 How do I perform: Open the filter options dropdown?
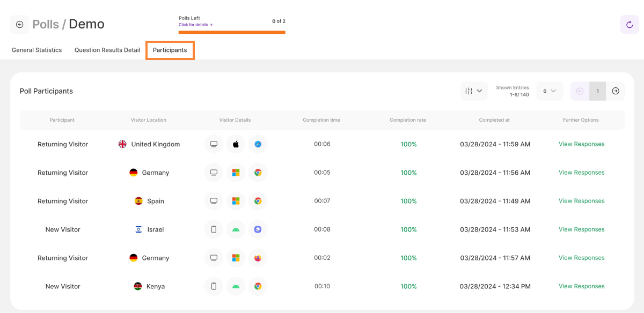tap(474, 91)
